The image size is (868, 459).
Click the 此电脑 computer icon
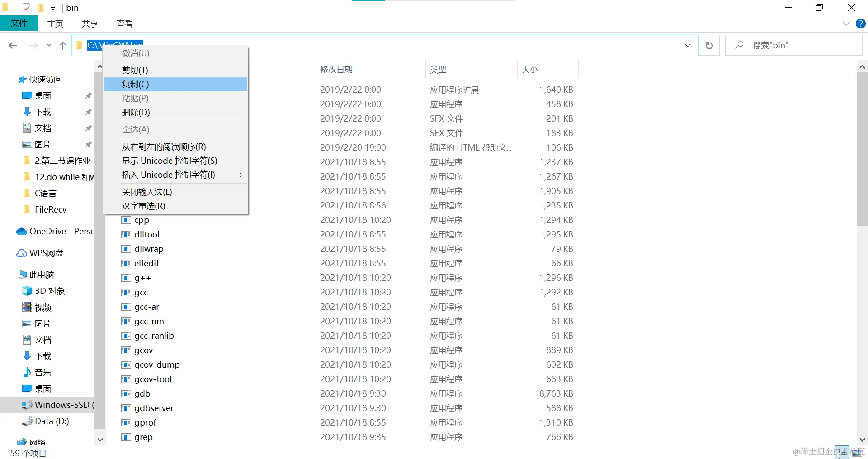(22, 274)
